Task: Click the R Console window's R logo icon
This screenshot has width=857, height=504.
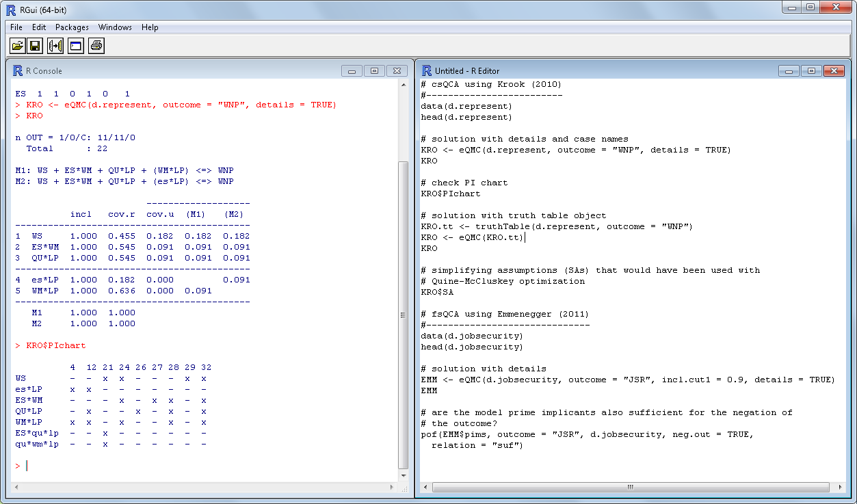Action: click(x=17, y=70)
